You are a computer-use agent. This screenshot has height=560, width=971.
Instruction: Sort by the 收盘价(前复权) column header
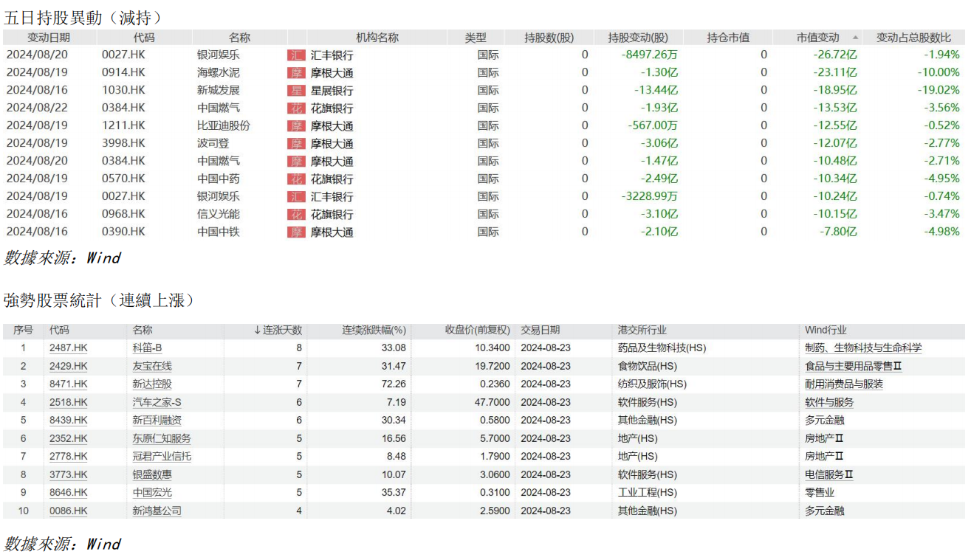tap(477, 331)
